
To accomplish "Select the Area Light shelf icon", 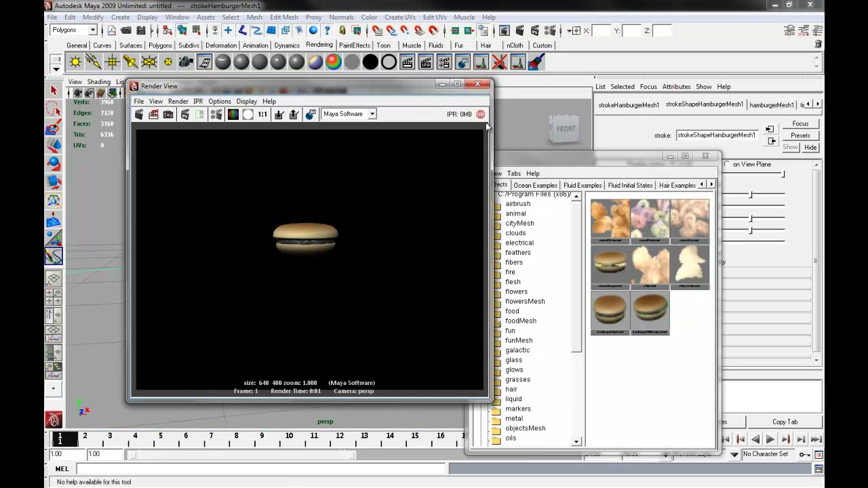I will pos(149,62).
